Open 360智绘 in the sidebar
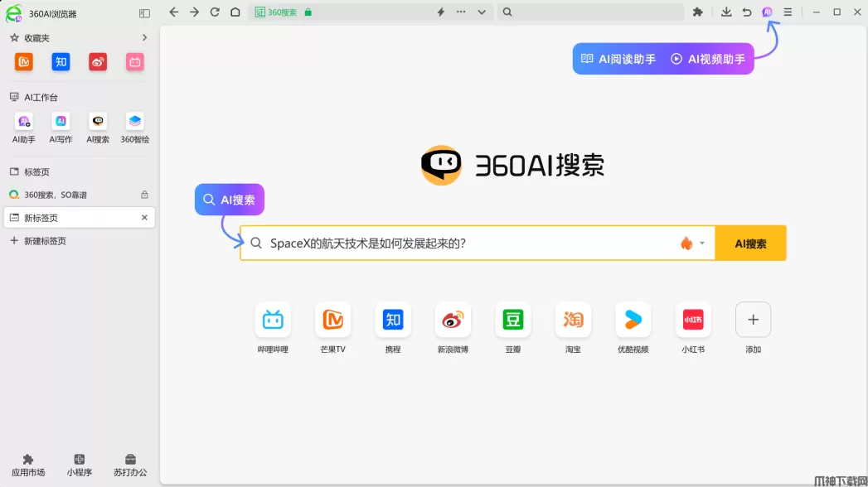Image resolution: width=868 pixels, height=487 pixels. pos(135,122)
